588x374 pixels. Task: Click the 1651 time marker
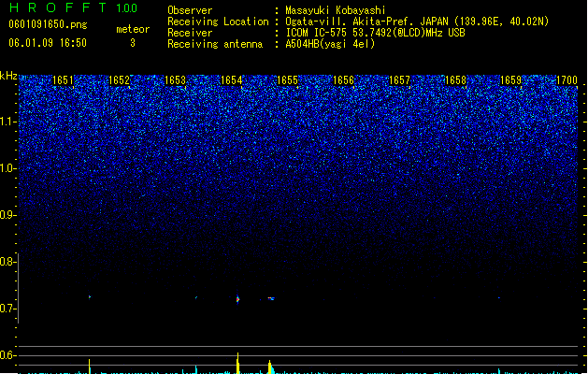click(x=63, y=80)
